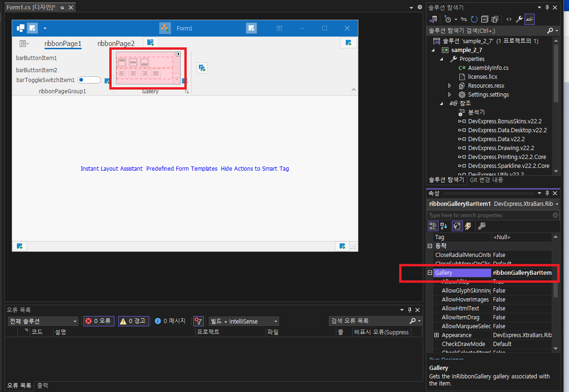Screen dimensions: 569x392
Task: Click the add title bar item icon
Action: 251,28
